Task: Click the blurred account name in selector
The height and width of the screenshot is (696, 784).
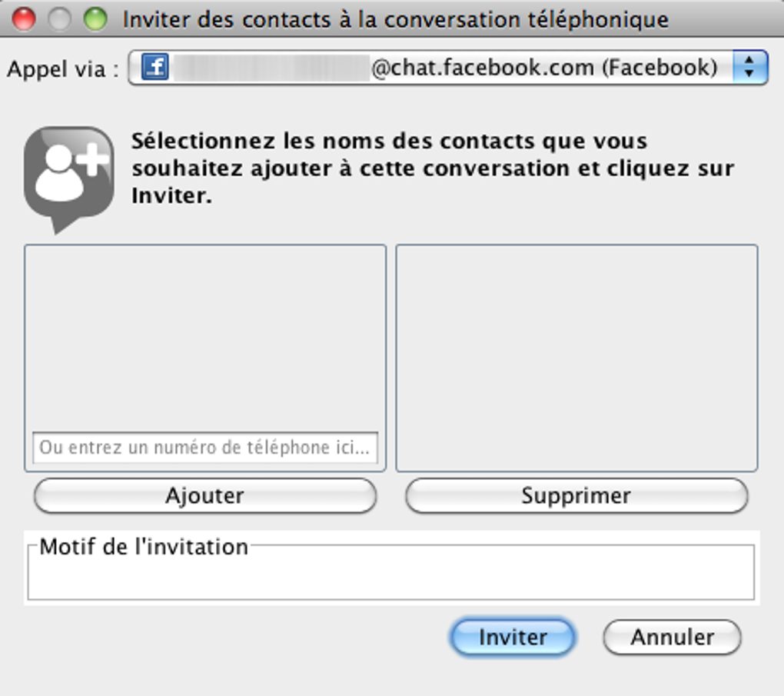Action: point(271,68)
